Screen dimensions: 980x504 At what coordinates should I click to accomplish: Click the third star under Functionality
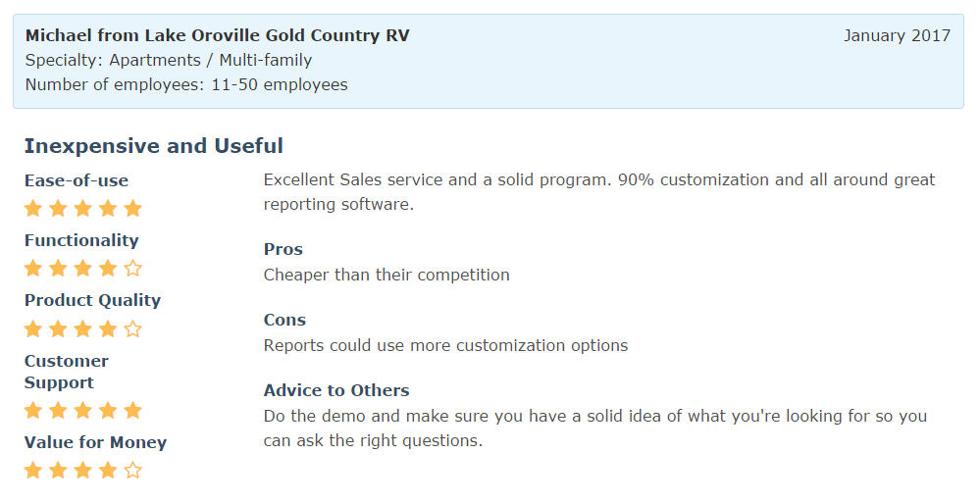click(x=83, y=269)
